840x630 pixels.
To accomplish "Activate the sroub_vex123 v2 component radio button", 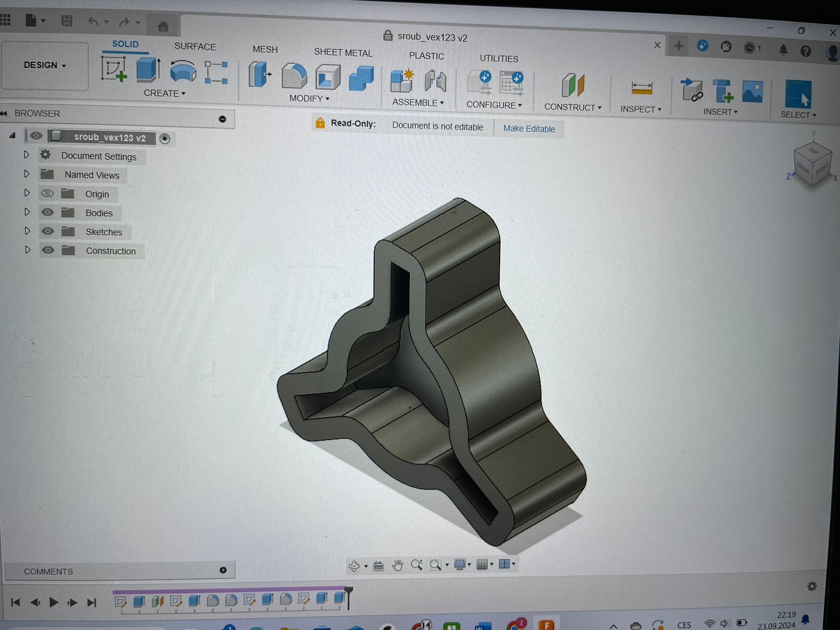I will coord(164,139).
